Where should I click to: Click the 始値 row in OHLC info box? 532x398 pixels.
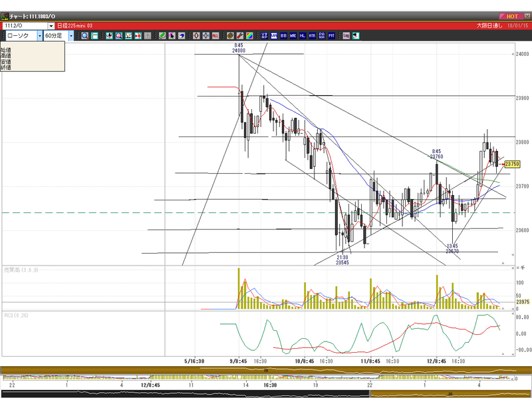(6, 50)
